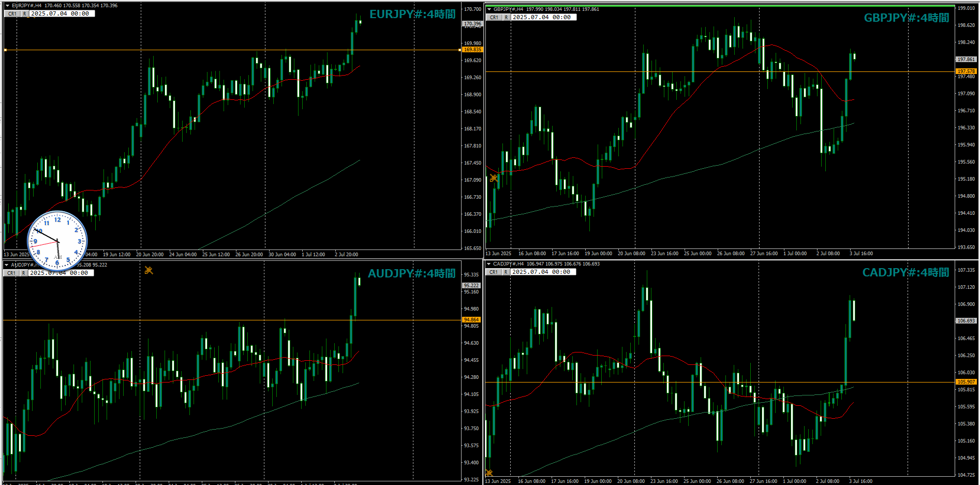Open the AUDJPY chart header dropdown triangle
This screenshot has width=980, height=485.
(7, 265)
